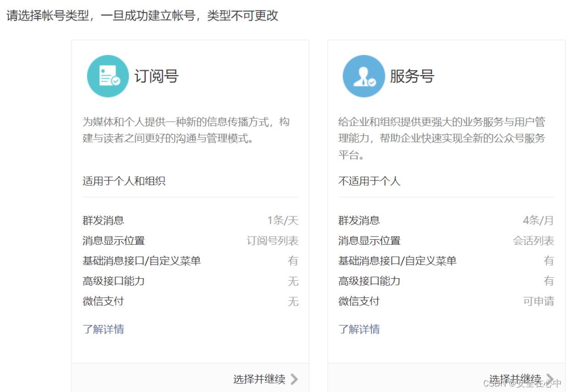Click 微信支付 label in 服务号 card
Viewport: 568px width, 392px height.
click(359, 301)
